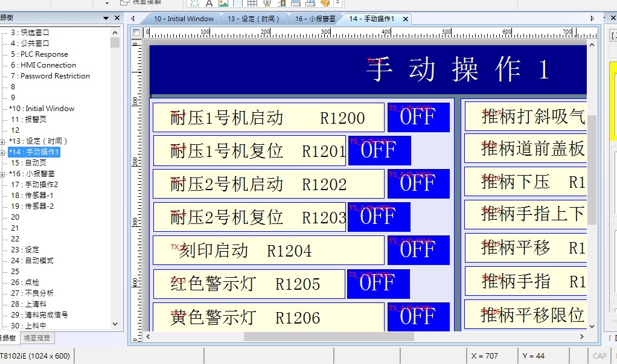Image resolution: width=617 pixels, height=364 pixels.
Task: Toggle the OFF switch beside 刻印启动 R1204
Action: pos(418,250)
